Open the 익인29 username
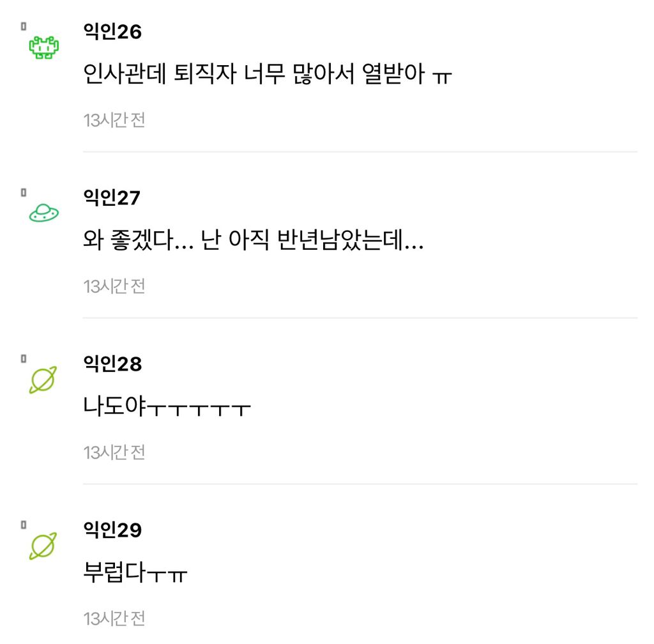654x644 pixels. click(x=112, y=530)
